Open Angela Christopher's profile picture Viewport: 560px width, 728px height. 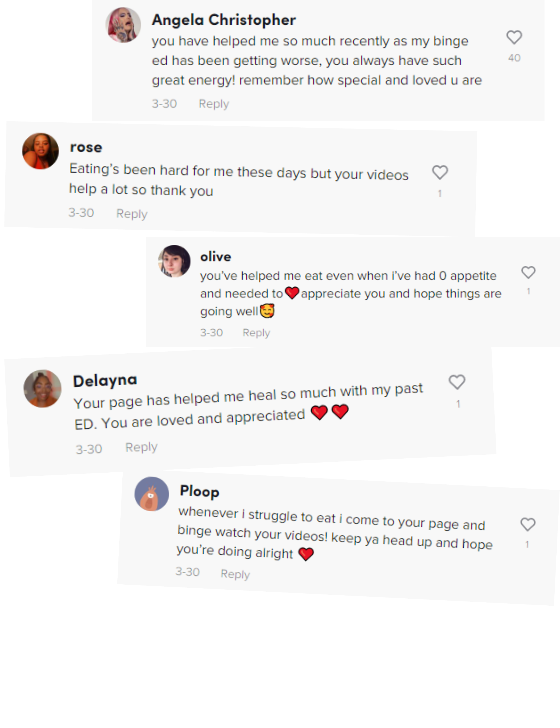123,25
